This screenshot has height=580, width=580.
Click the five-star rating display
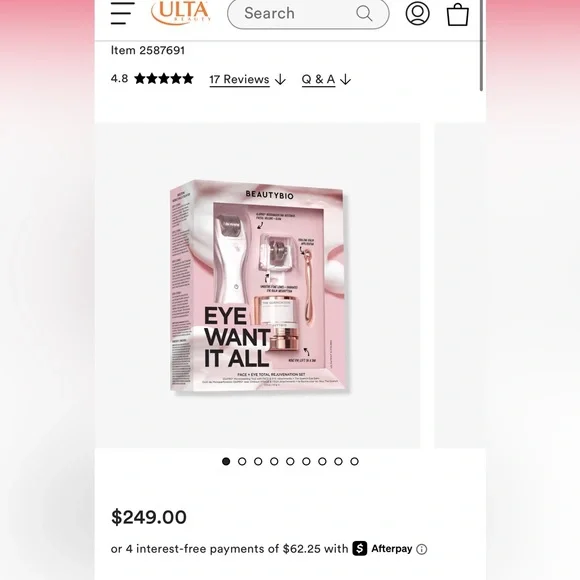click(164, 79)
